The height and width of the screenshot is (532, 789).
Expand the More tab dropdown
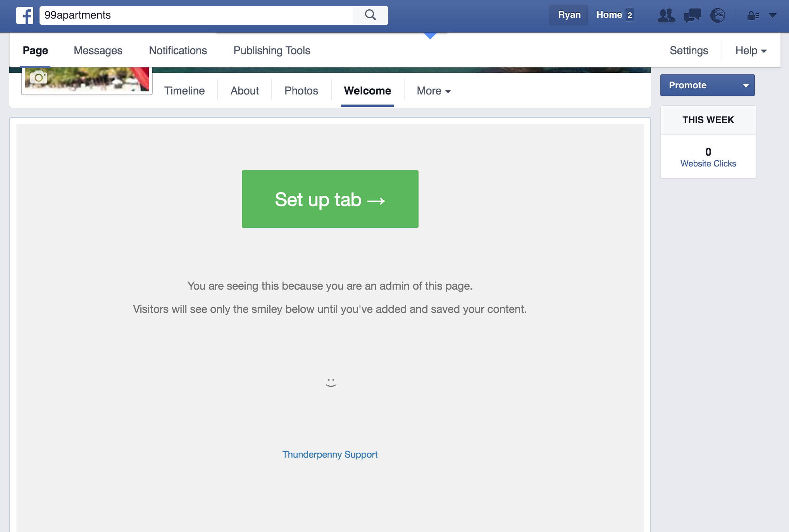[x=434, y=91]
